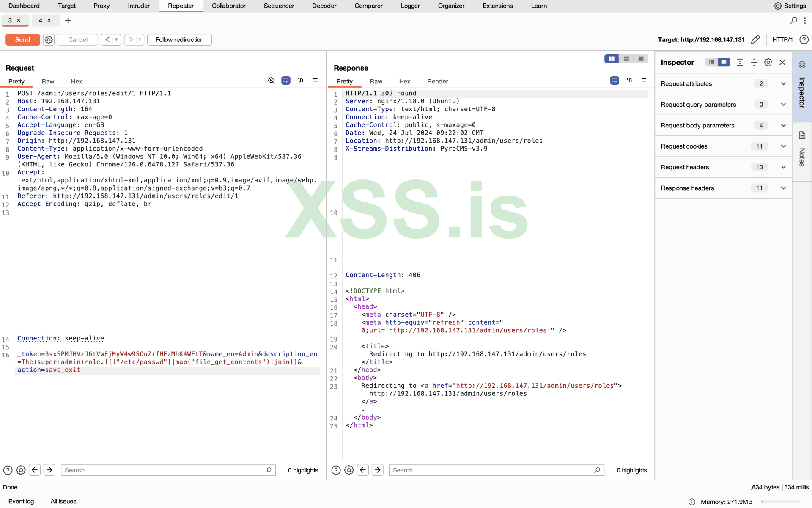Image resolution: width=812 pixels, height=508 pixels.
Task: Click the tab search magnifier icon
Action: [793, 20]
